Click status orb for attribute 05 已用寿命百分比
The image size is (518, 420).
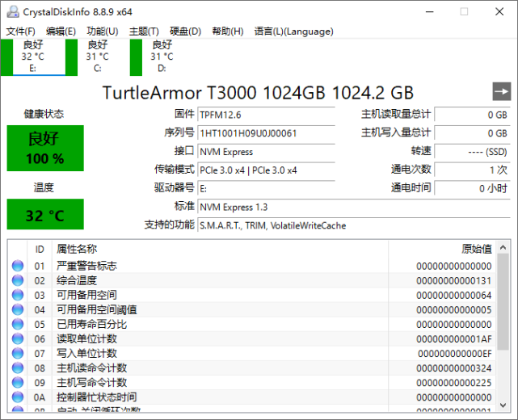pyautogui.click(x=18, y=324)
